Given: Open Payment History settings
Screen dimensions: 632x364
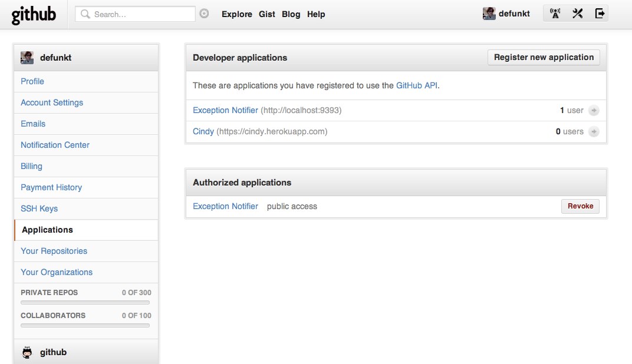Looking at the screenshot, I should [51, 187].
